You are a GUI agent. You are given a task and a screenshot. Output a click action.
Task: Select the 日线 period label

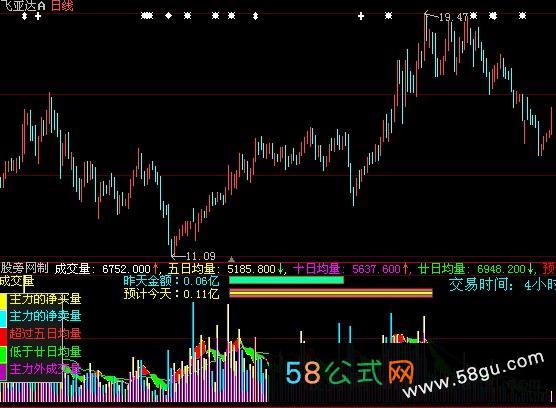point(62,5)
